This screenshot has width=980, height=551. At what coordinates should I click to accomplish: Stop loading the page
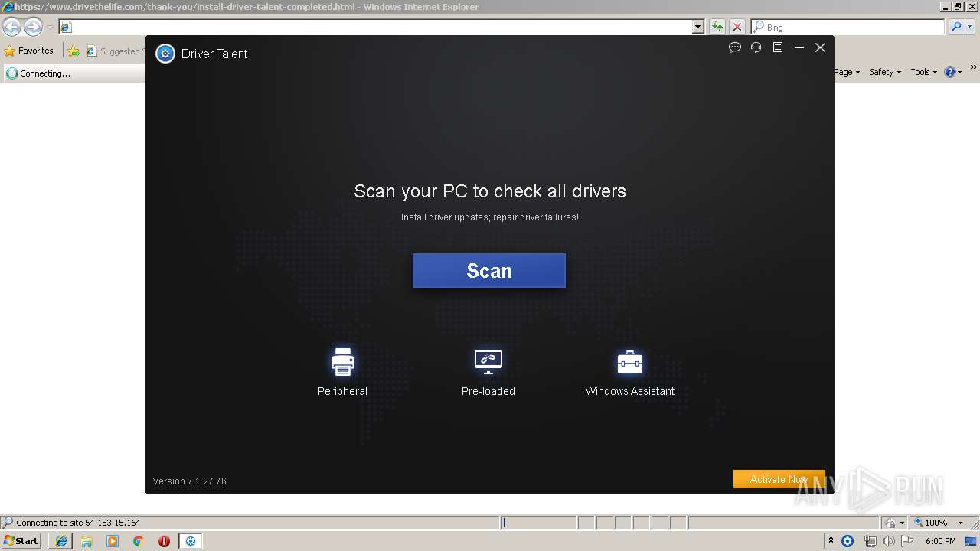(x=737, y=27)
